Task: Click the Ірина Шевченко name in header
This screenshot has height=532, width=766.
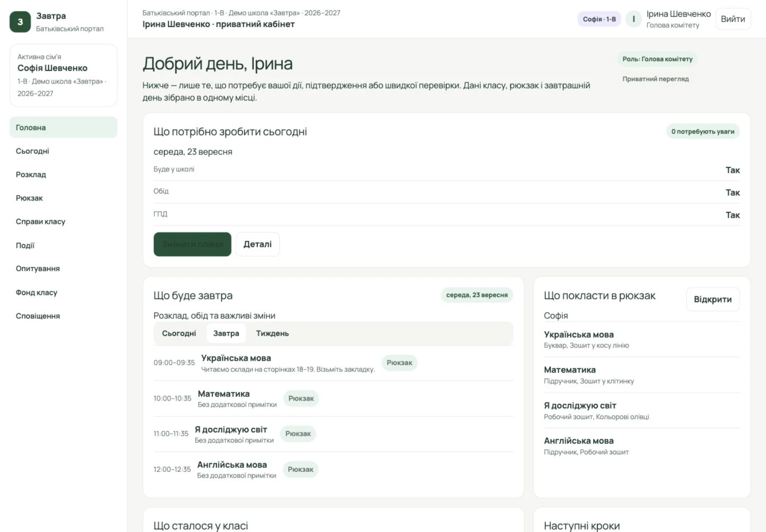Action: (x=678, y=14)
